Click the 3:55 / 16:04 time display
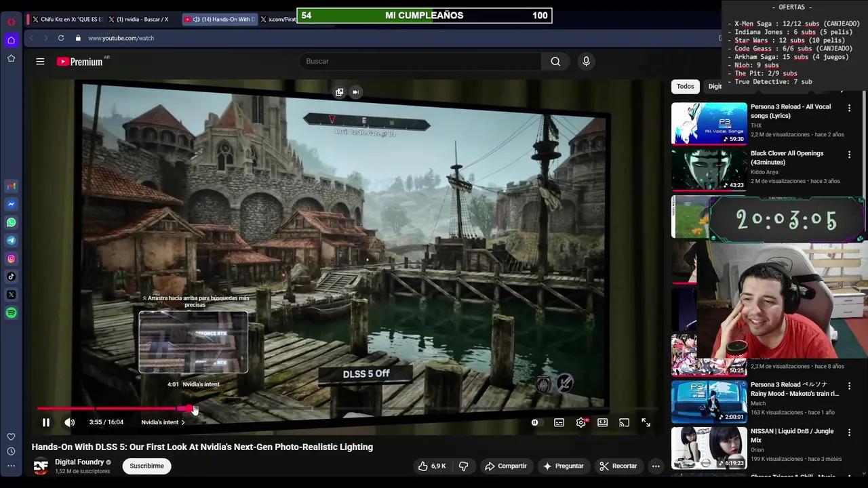The height and width of the screenshot is (488, 868). tap(106, 422)
